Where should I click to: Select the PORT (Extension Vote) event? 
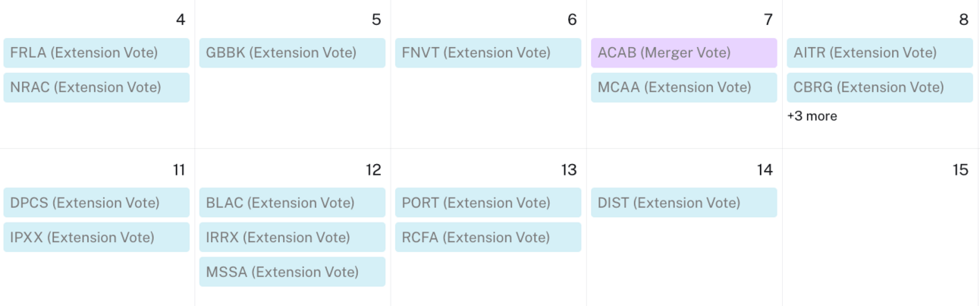pyautogui.click(x=488, y=203)
